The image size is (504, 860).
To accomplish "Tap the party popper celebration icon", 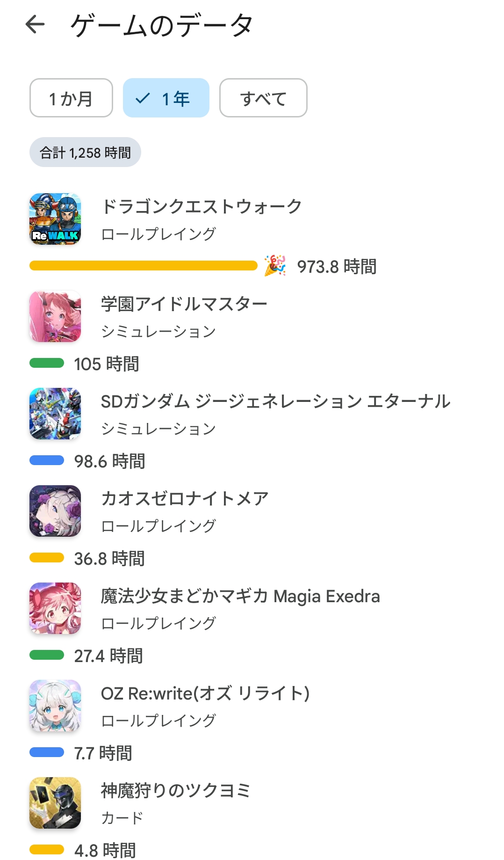I will [x=275, y=266].
